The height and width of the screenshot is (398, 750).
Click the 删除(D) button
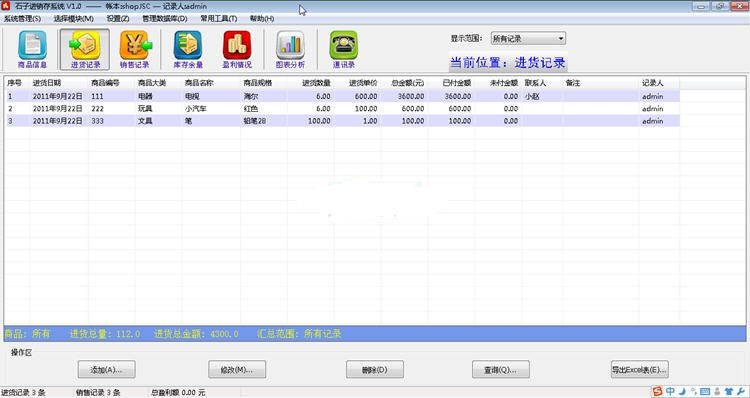coord(375,369)
